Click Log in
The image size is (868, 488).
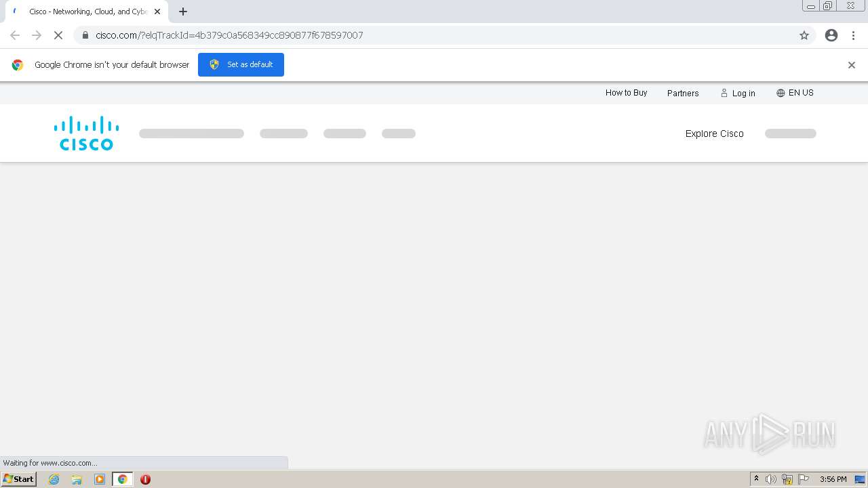[738, 93]
